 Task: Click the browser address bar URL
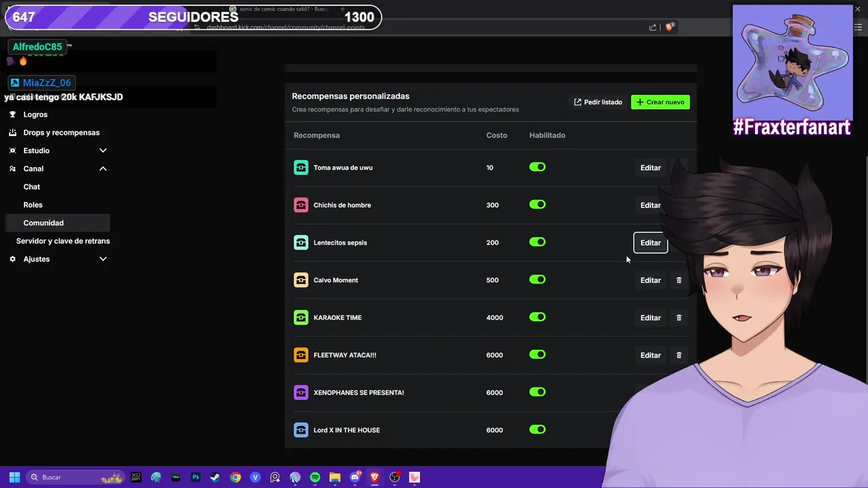pyautogui.click(x=285, y=27)
